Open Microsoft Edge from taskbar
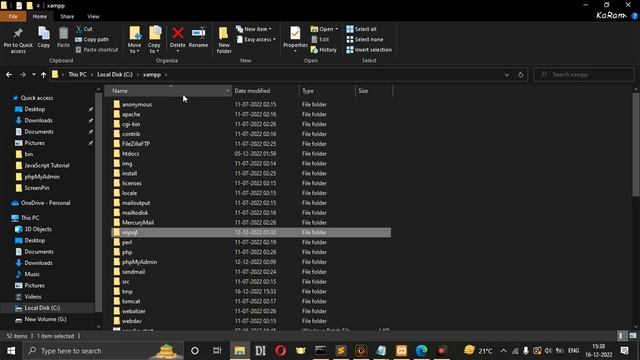Viewport: 640px width, 360px height. (x=422, y=351)
